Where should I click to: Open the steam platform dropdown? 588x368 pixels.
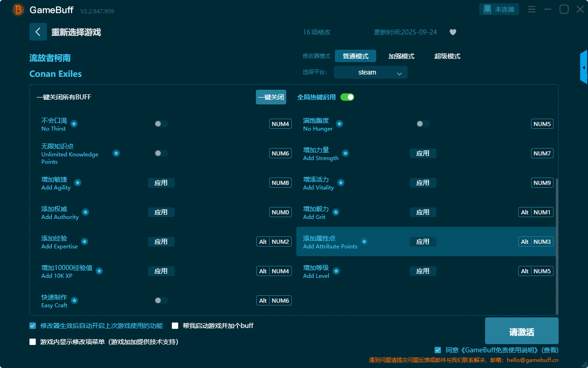pyautogui.click(x=370, y=72)
